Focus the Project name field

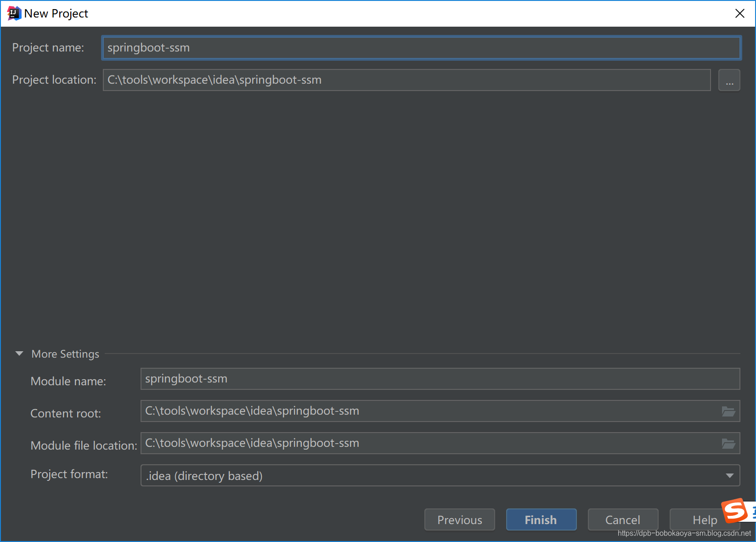point(421,48)
